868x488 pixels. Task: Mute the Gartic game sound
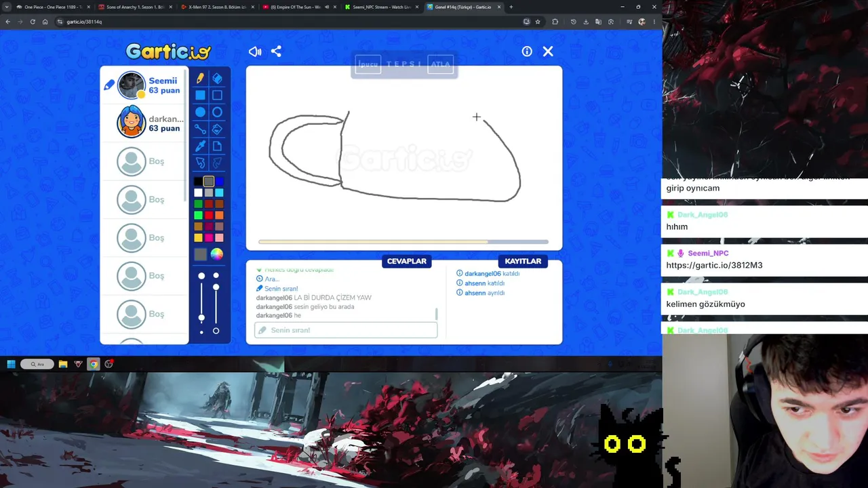255,52
